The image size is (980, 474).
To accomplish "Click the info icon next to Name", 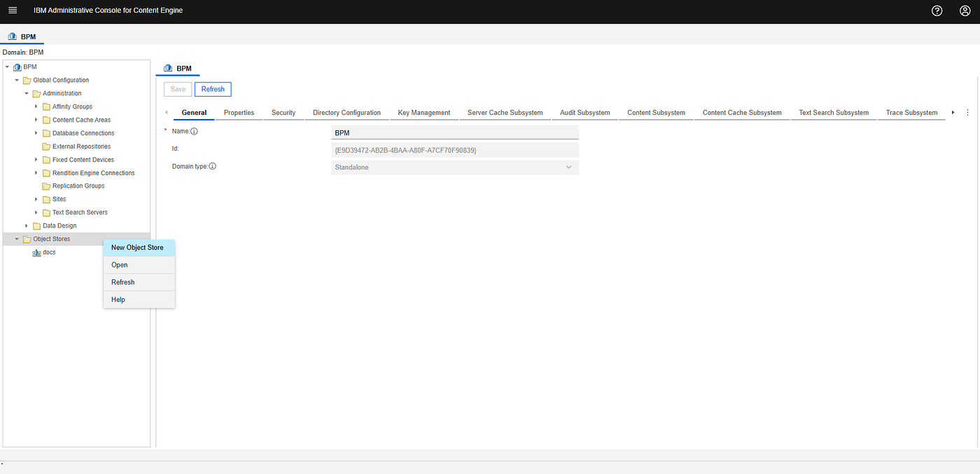I will click(195, 131).
